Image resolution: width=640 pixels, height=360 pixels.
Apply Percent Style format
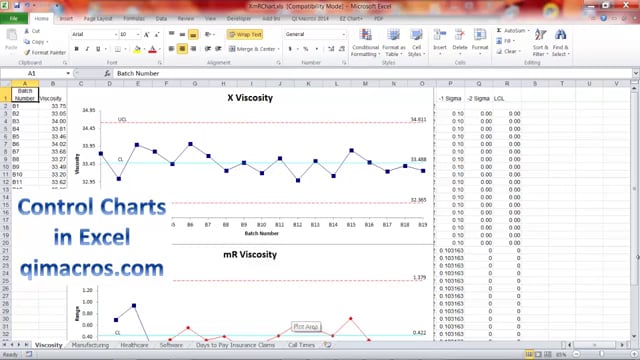pos(305,49)
